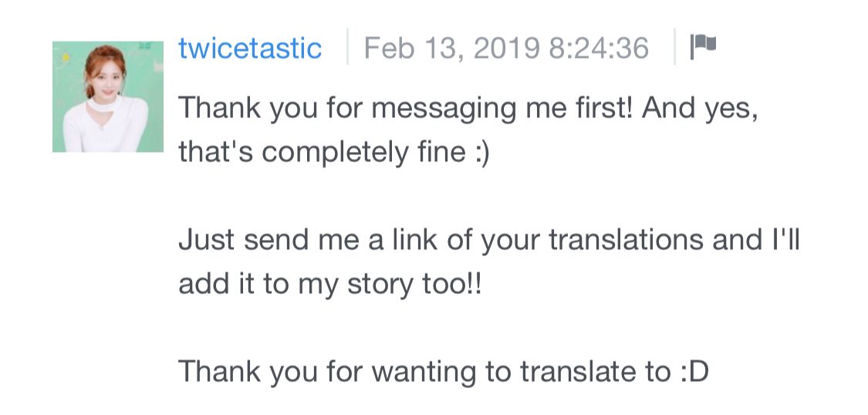Click the divider before the flag icon
The height and width of the screenshot is (415, 868).
pyautogui.click(x=675, y=47)
